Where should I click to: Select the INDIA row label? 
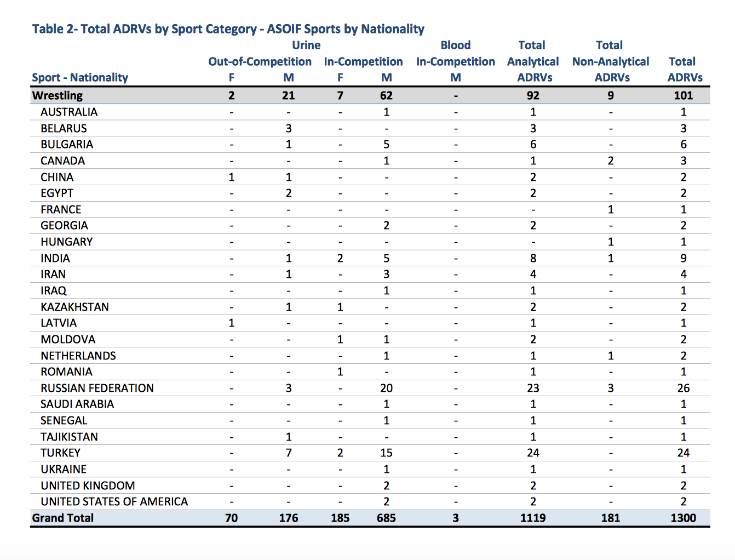pos(55,259)
